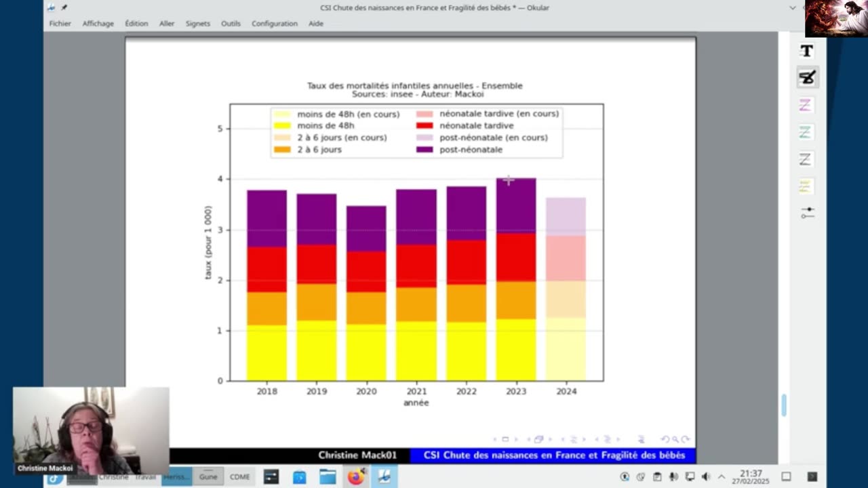Click the show desktop square icon
868x488 pixels.
coord(786,476)
